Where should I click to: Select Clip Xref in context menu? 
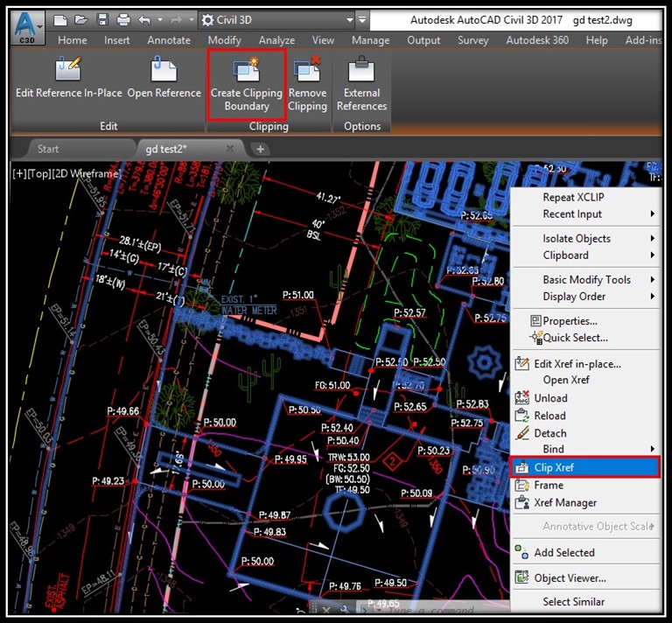click(x=585, y=467)
